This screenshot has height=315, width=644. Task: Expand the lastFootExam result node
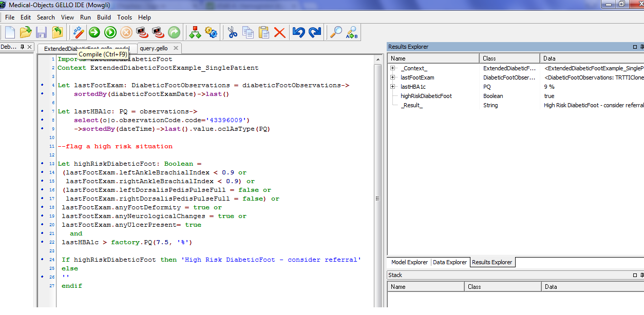(x=392, y=77)
